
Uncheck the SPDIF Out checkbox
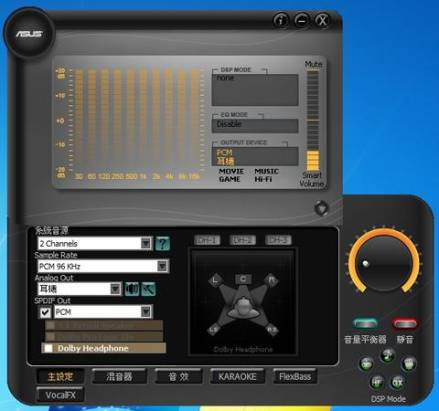click(45, 312)
